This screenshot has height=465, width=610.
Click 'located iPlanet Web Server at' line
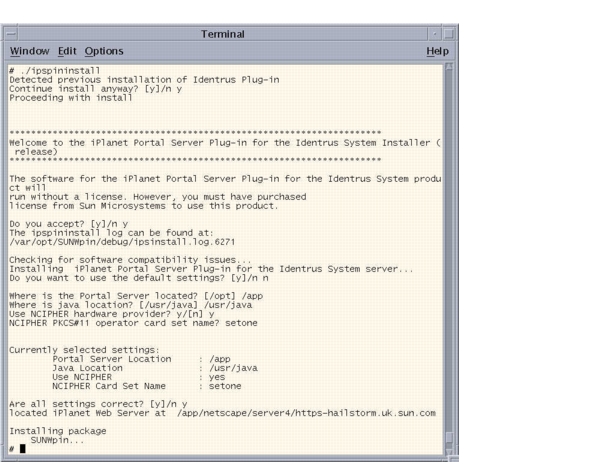point(223,413)
